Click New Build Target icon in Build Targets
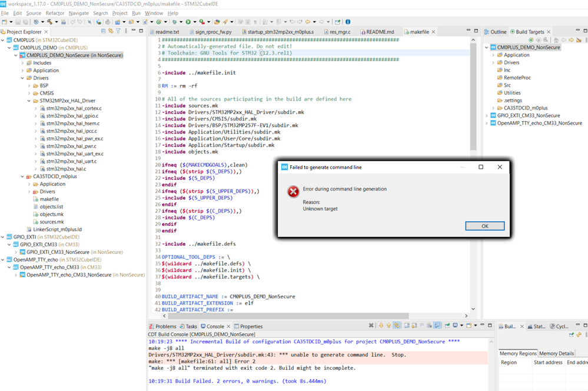588x391 pixels. [531, 40]
